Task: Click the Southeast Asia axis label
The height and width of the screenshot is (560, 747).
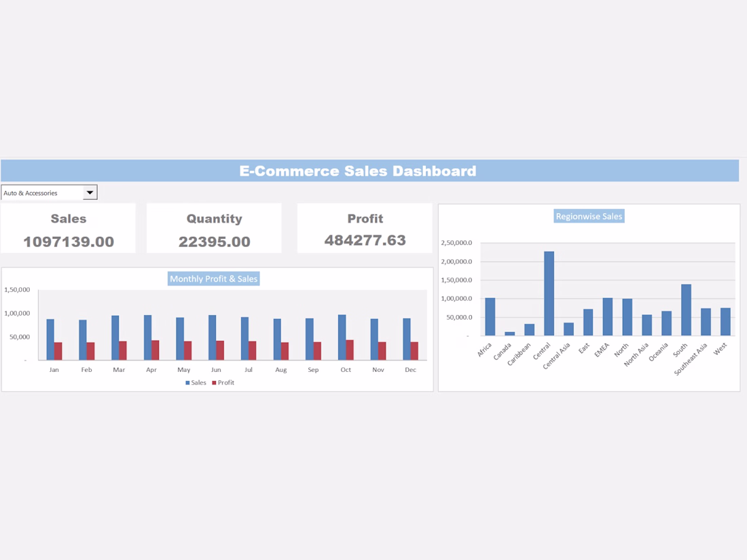Action: pyautogui.click(x=691, y=360)
